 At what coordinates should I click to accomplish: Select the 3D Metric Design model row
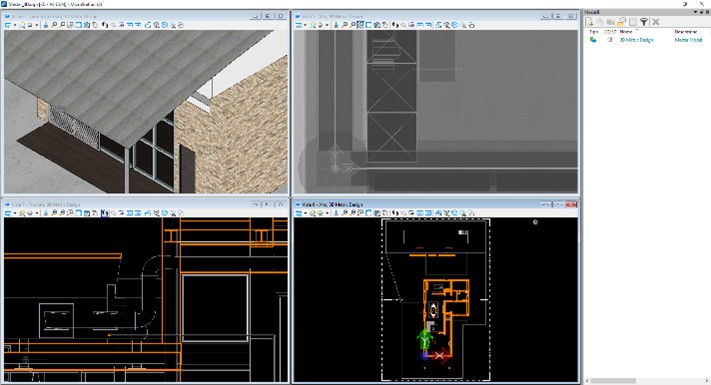tap(636, 40)
